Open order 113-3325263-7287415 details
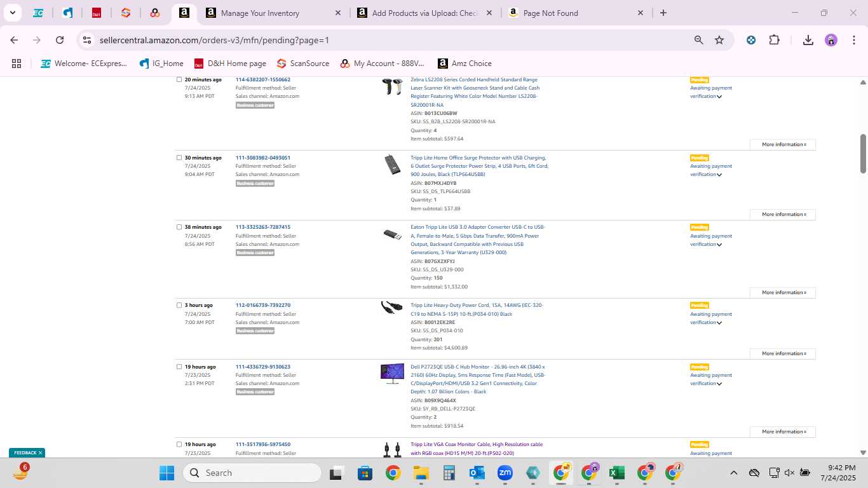868x488 pixels. click(x=263, y=227)
